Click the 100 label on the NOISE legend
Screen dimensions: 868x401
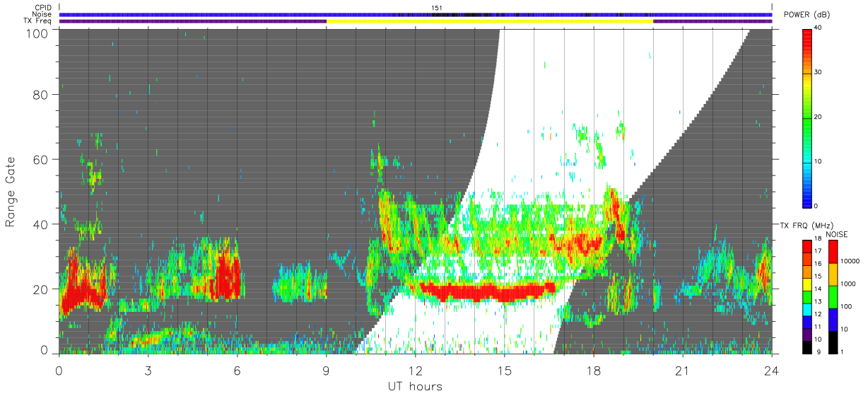click(x=848, y=306)
